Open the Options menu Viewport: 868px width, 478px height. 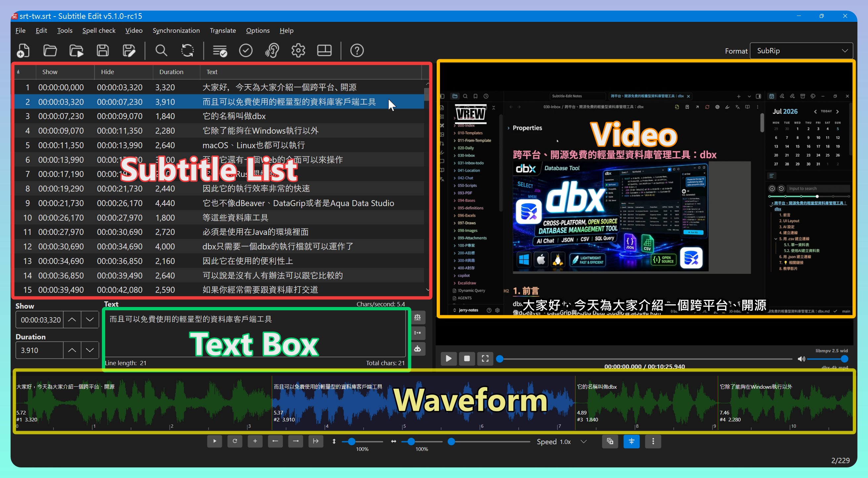[258, 31]
